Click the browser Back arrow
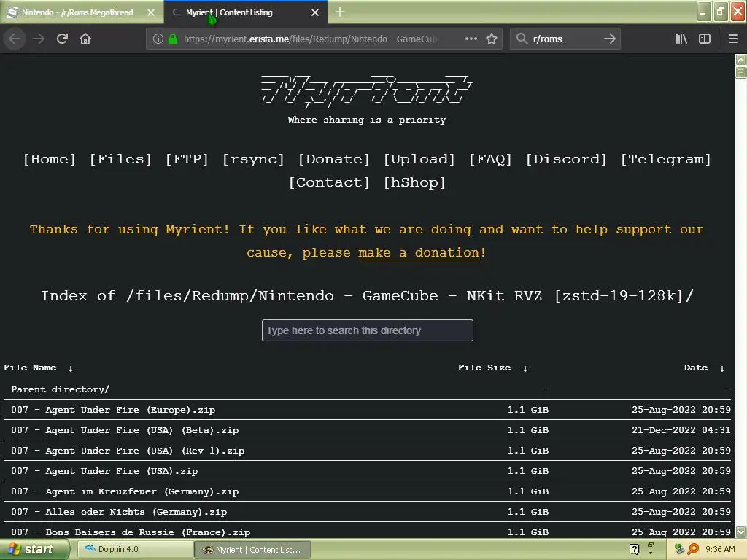The image size is (747, 560). pos(15,39)
